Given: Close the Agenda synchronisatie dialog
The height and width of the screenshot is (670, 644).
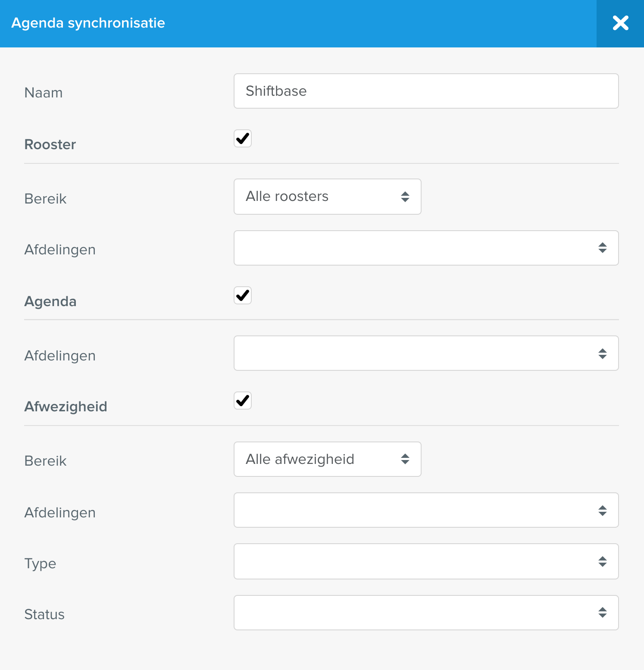Looking at the screenshot, I should (620, 23).
